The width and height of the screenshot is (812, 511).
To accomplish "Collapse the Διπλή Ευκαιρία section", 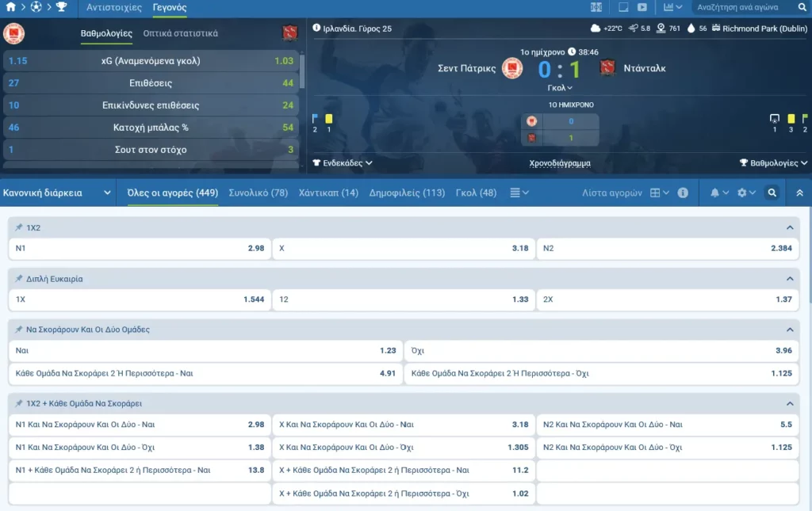I will pos(790,279).
